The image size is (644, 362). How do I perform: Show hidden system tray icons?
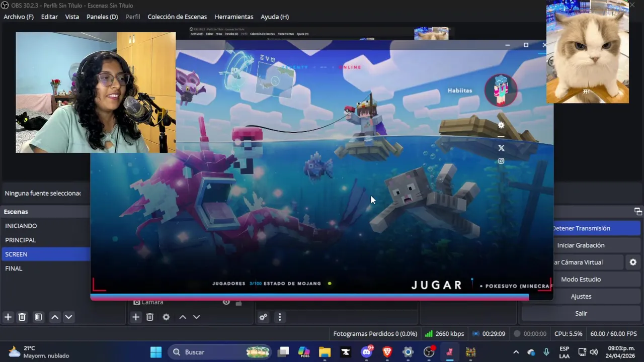[x=516, y=352]
